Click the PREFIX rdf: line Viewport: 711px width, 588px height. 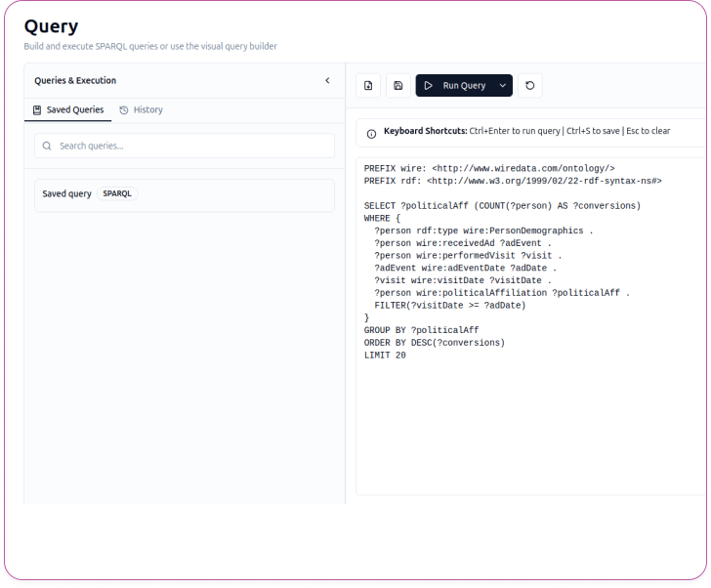point(513,181)
